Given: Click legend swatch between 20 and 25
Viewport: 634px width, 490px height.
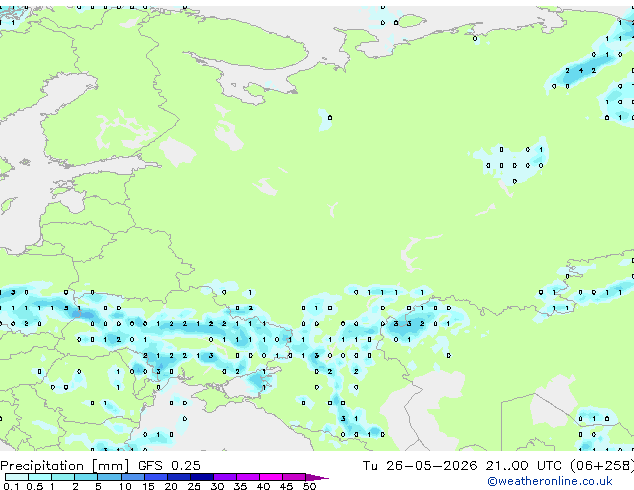Looking at the screenshot, I should pyautogui.click(x=179, y=477).
